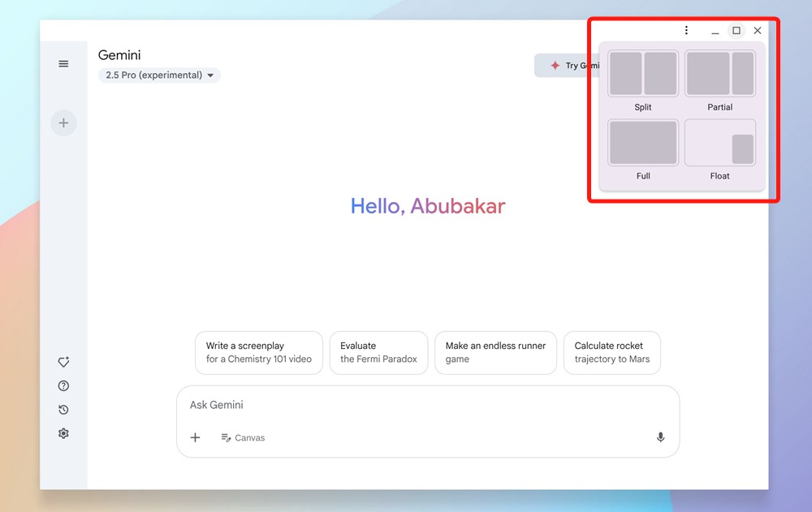Open Gemini settings via the gear icon

coord(63,433)
